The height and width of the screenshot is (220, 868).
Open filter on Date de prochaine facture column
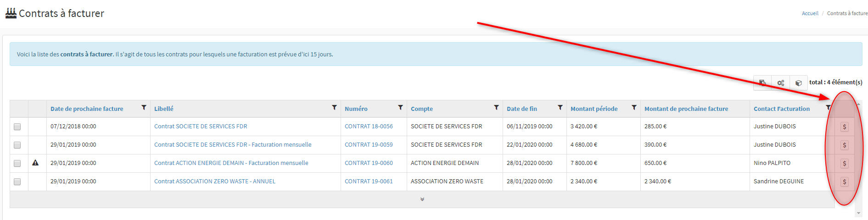(x=144, y=108)
